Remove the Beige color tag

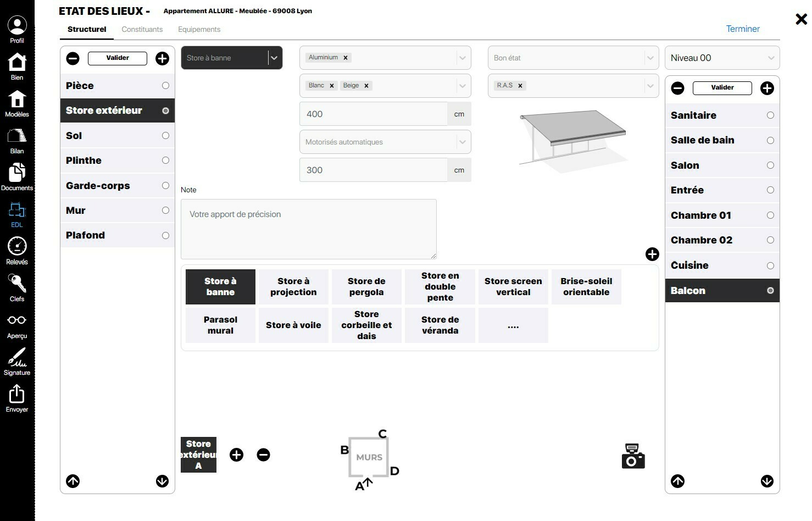pos(366,86)
